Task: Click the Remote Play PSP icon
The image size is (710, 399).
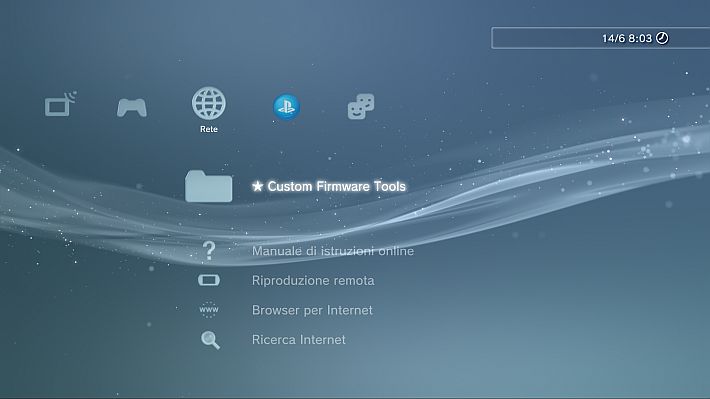Action: (x=209, y=280)
